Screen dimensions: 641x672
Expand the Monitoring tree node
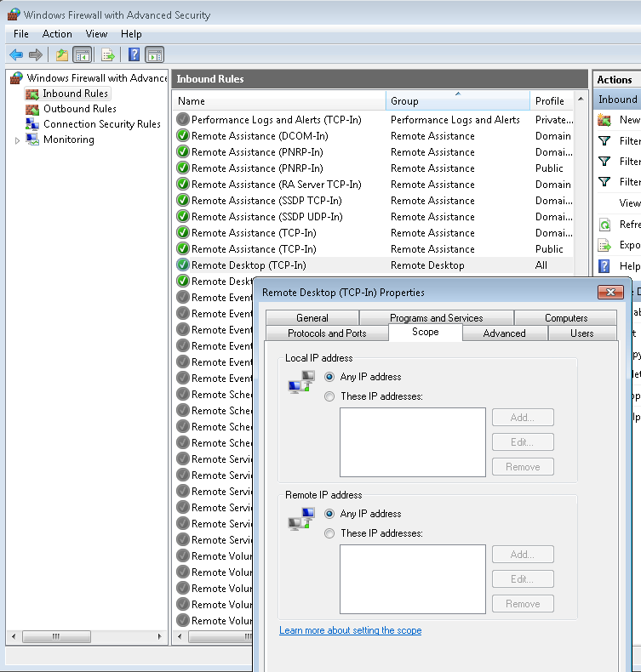click(17, 140)
